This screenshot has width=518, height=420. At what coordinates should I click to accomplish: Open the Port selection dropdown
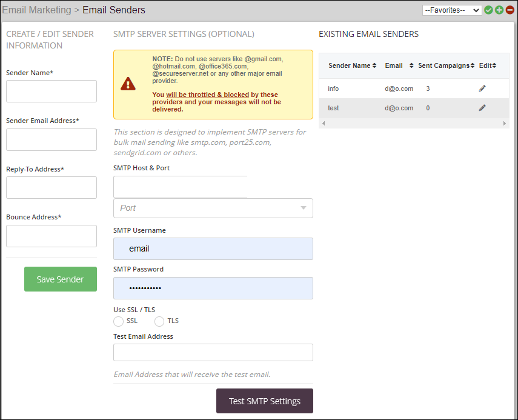[213, 208]
